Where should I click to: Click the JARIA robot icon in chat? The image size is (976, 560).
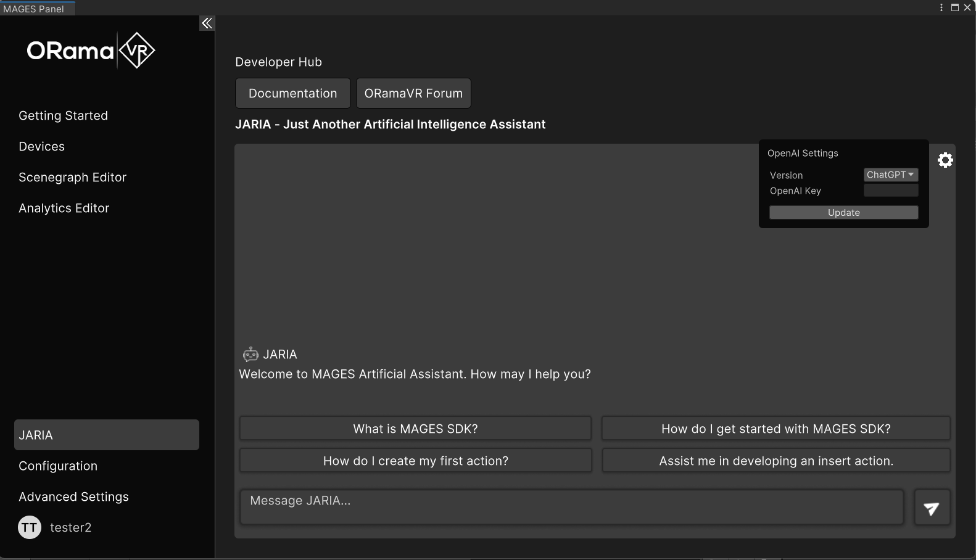tap(250, 354)
